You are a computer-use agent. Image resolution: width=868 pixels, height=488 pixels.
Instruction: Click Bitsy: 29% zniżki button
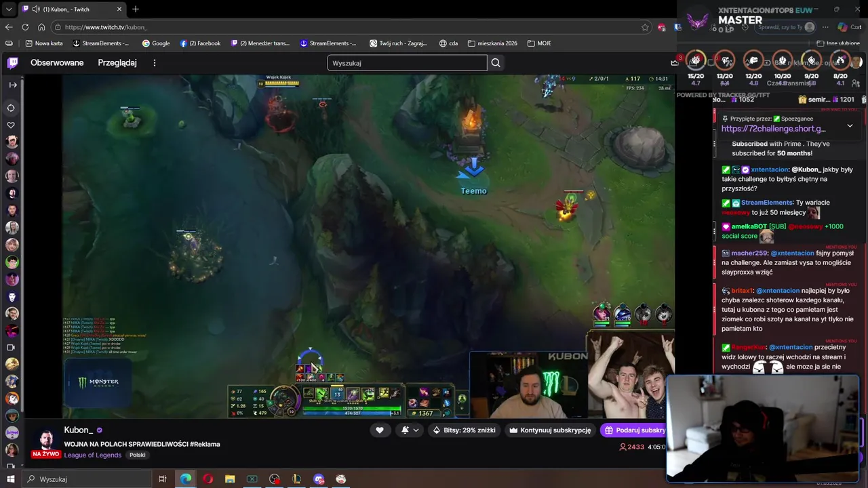click(465, 430)
